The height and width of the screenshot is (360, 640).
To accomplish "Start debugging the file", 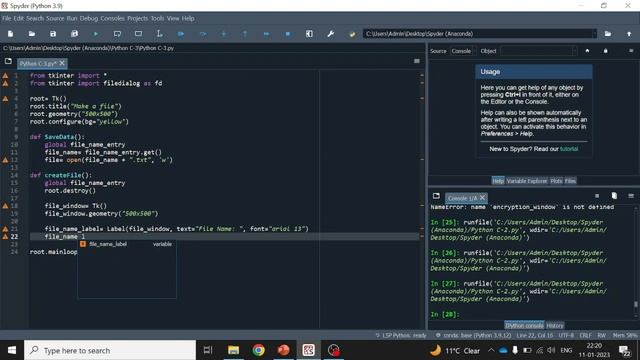I will coord(181,34).
